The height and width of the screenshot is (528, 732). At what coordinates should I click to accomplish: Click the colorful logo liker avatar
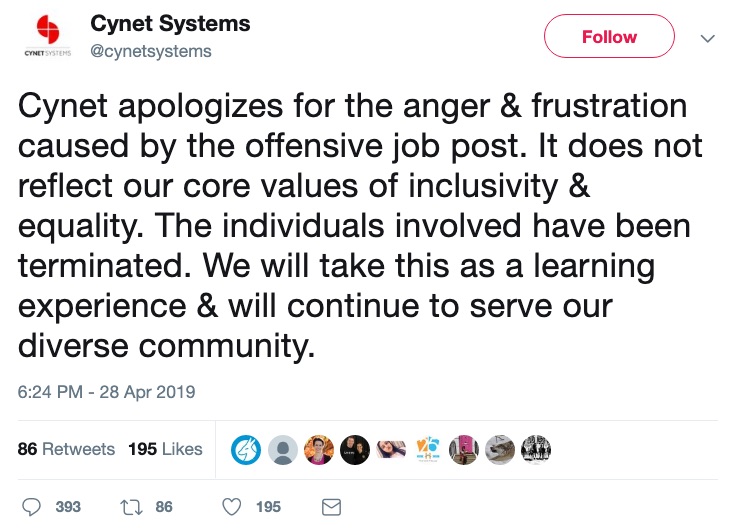[428, 450]
